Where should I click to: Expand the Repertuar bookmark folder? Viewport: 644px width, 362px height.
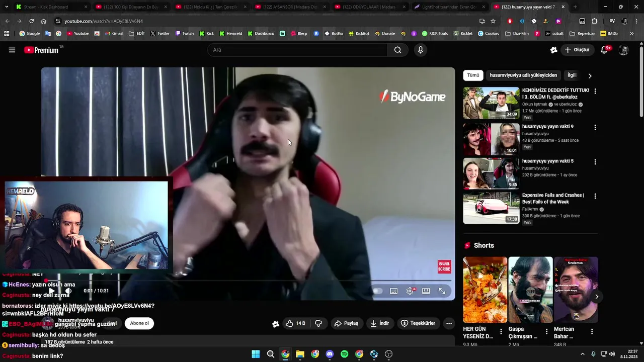pos(582,34)
